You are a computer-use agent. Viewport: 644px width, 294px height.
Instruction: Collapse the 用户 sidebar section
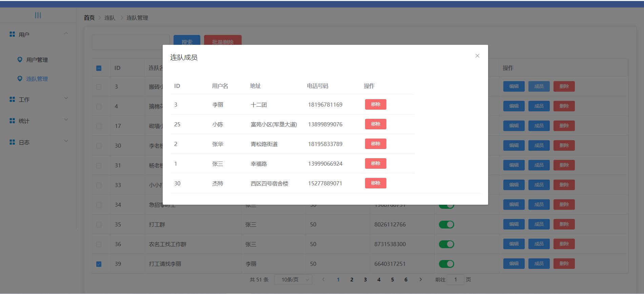tap(66, 33)
